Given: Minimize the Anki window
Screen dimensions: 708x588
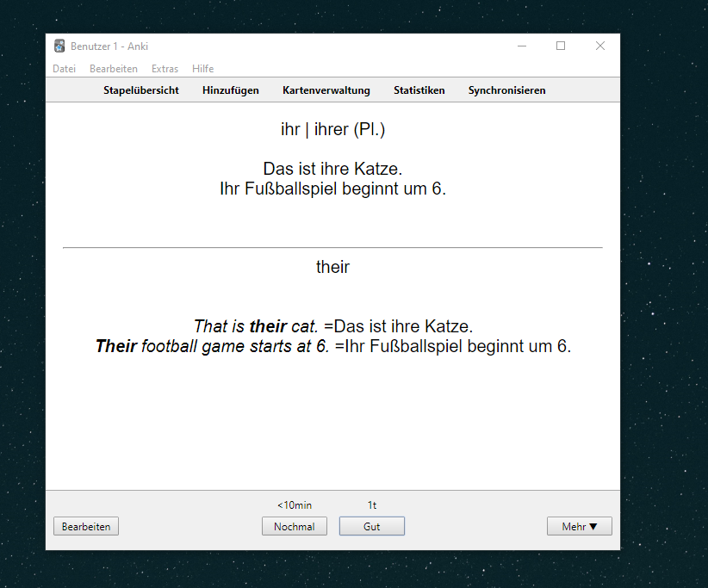Looking at the screenshot, I should click(x=522, y=46).
